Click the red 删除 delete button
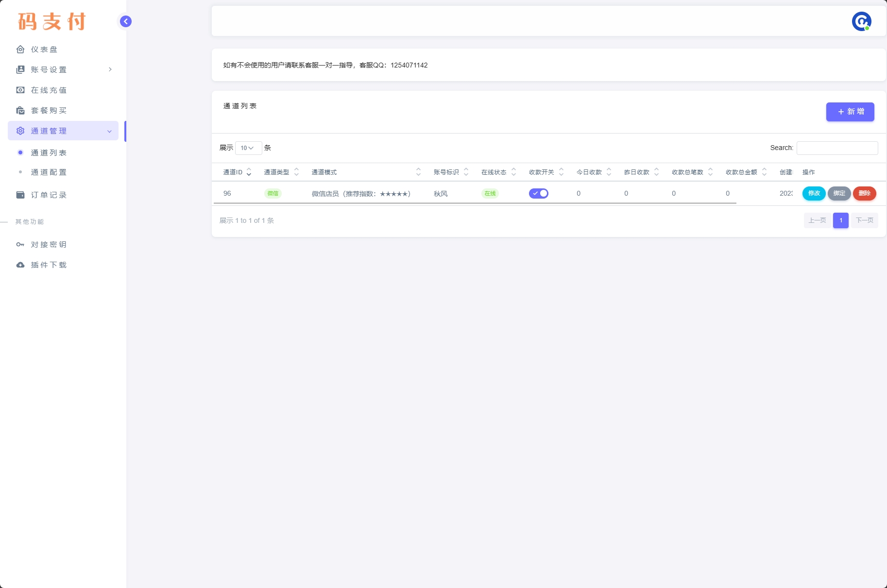Image resolution: width=887 pixels, height=588 pixels. click(864, 193)
